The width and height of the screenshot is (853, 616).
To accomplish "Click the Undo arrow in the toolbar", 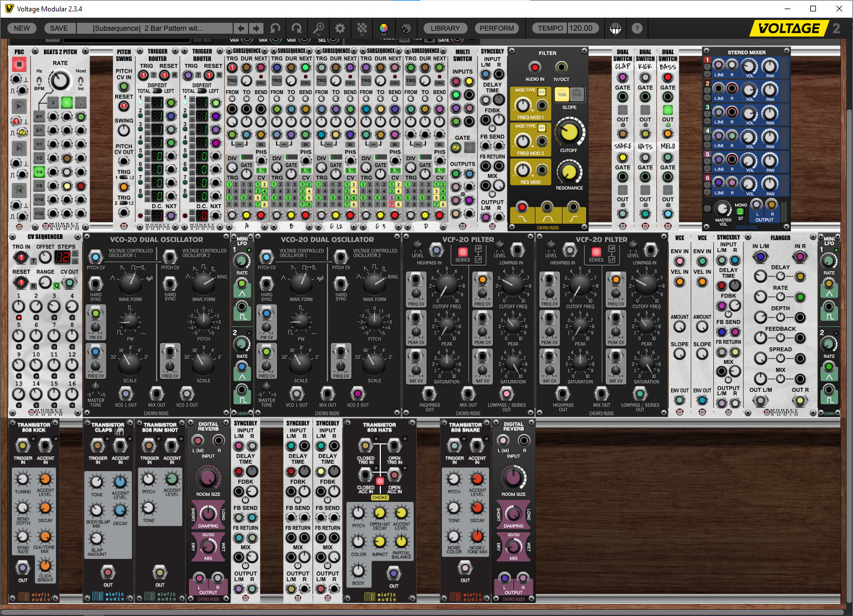I will pos(275,28).
